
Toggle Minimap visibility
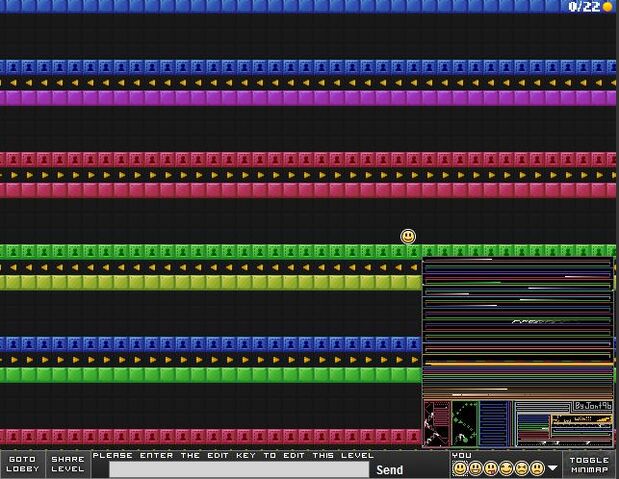point(589,465)
